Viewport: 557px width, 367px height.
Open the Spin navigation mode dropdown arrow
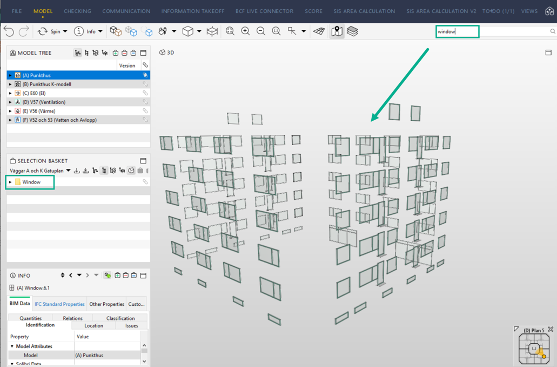(65, 32)
